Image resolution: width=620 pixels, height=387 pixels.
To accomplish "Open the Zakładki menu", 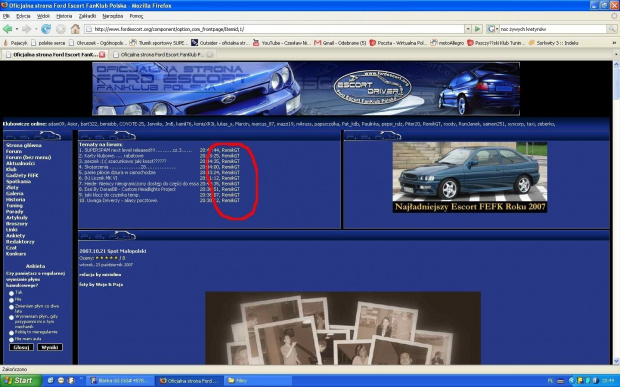I will tap(87, 16).
